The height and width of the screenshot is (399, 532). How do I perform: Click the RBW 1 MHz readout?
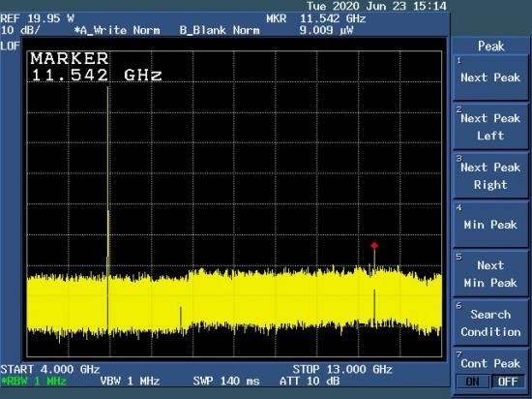[x=34, y=381]
